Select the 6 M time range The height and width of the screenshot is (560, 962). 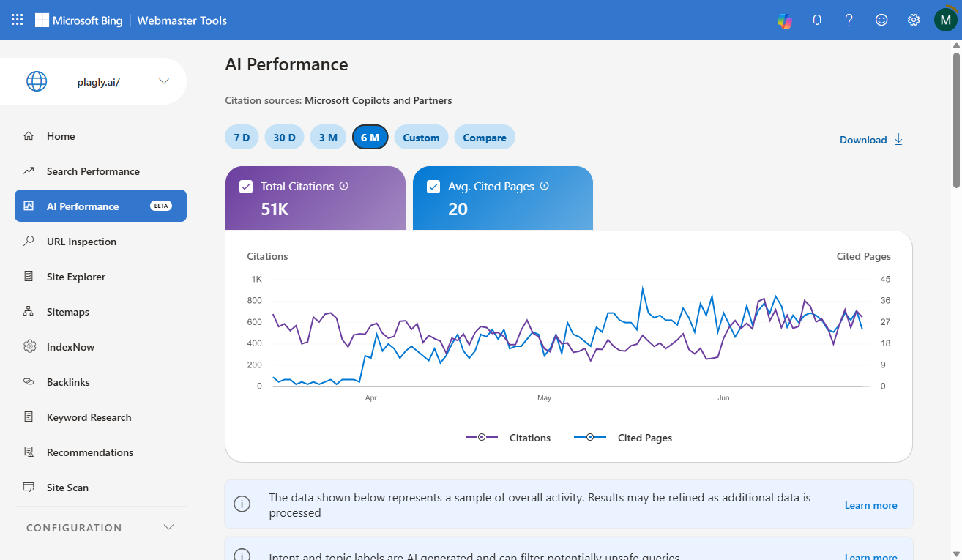(x=370, y=138)
